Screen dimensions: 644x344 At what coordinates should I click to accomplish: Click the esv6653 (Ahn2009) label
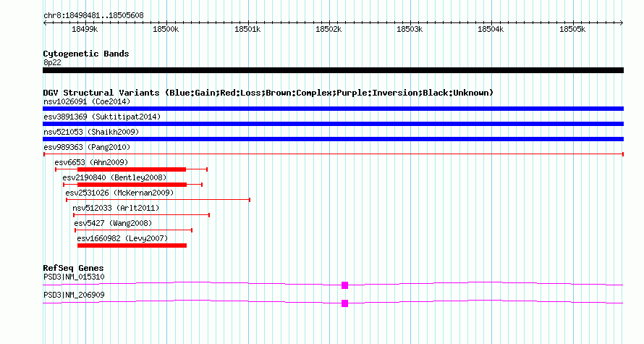91,162
